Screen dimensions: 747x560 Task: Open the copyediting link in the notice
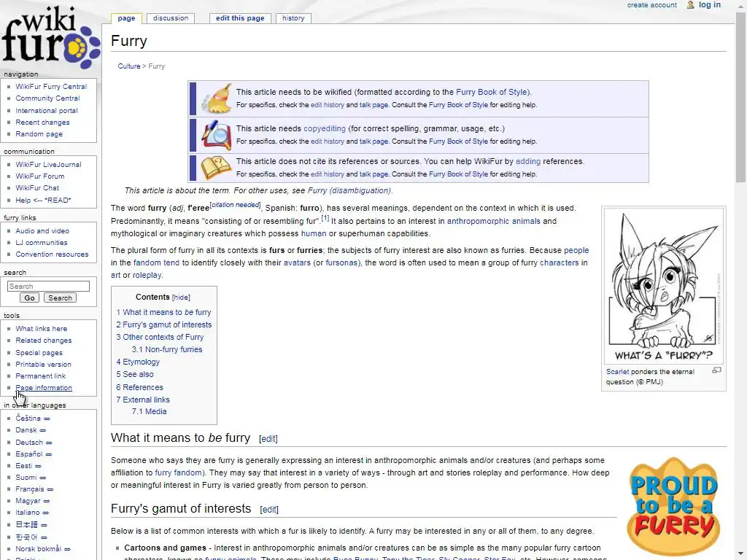coord(325,128)
